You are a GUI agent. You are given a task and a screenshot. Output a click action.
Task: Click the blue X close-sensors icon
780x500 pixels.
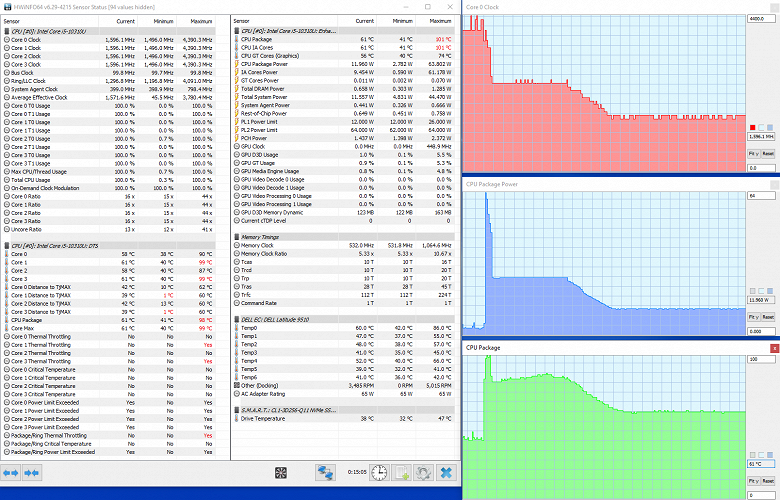coord(446,473)
